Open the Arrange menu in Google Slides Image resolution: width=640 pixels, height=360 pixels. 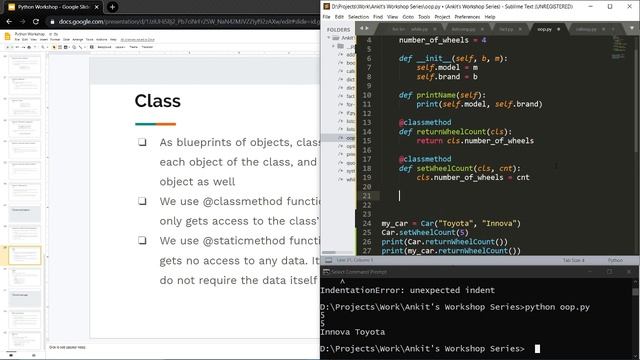click(78, 40)
